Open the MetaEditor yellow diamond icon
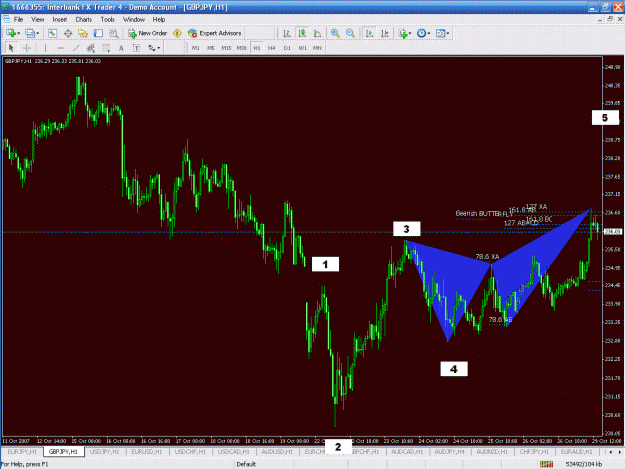Screen dimensions: 625x469 (x=177, y=33)
